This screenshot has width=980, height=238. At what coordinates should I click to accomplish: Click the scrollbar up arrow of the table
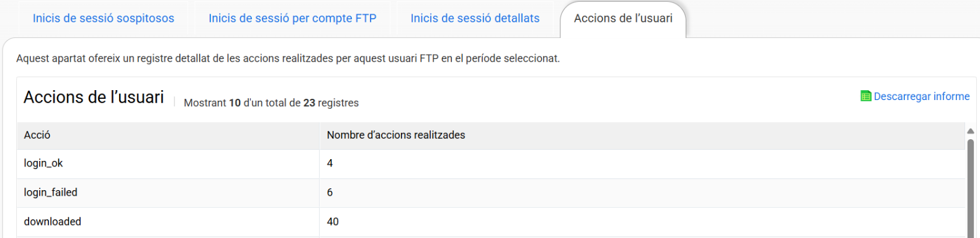point(971,131)
